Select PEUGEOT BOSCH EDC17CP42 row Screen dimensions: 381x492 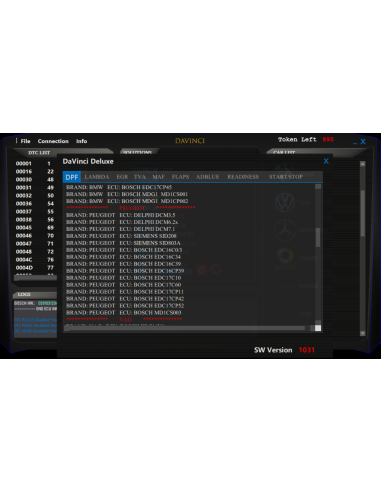coord(125,299)
